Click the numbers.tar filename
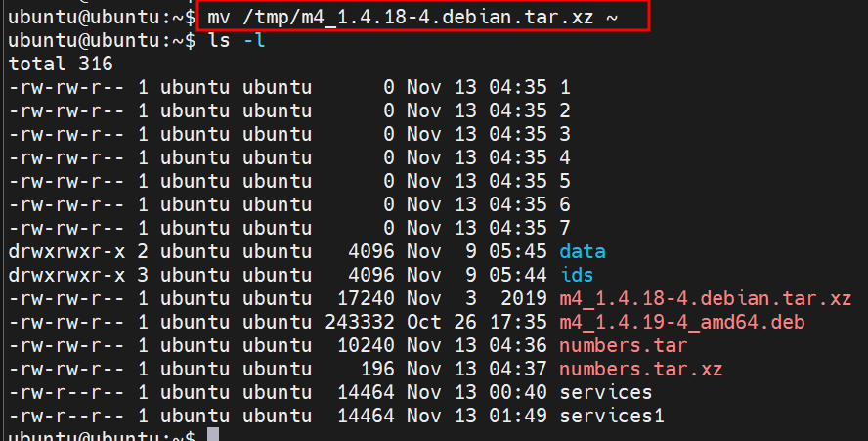868x441 pixels. (623, 345)
